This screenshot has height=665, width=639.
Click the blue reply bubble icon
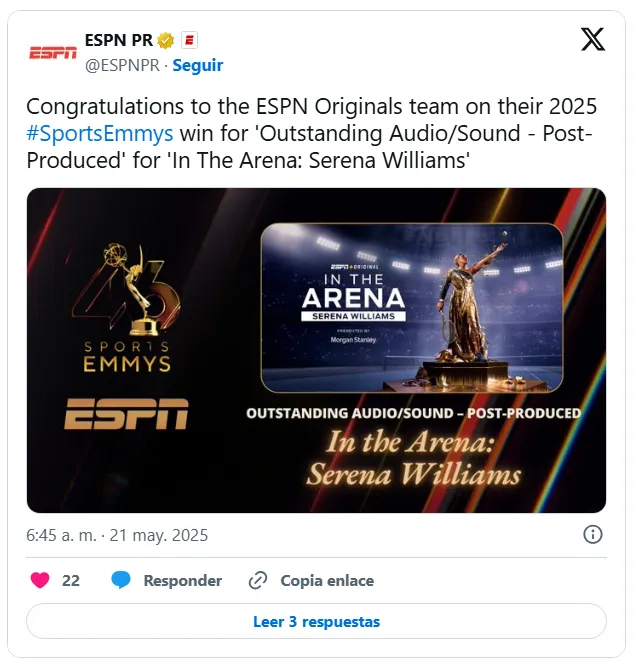(121, 580)
